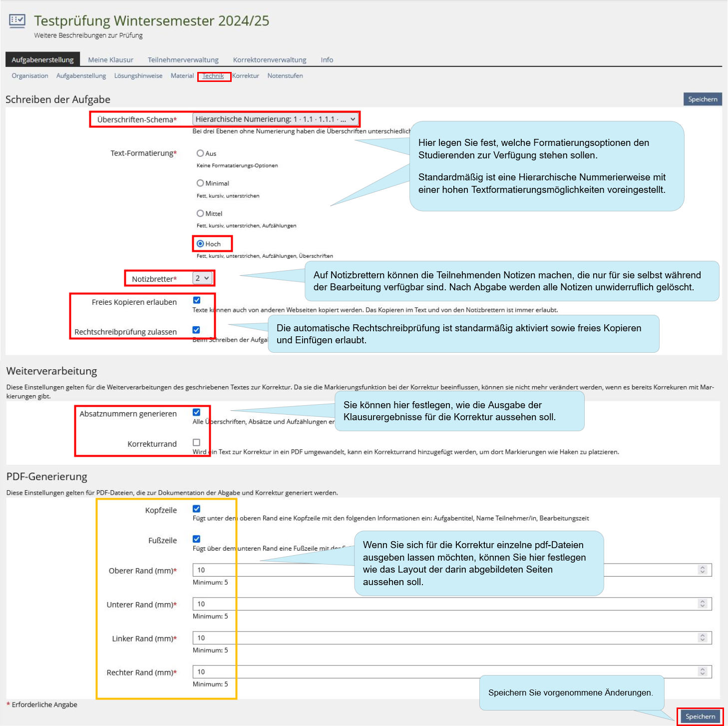Go to the Notenstufen sub-tab
This screenshot has height=726, width=728.
285,76
